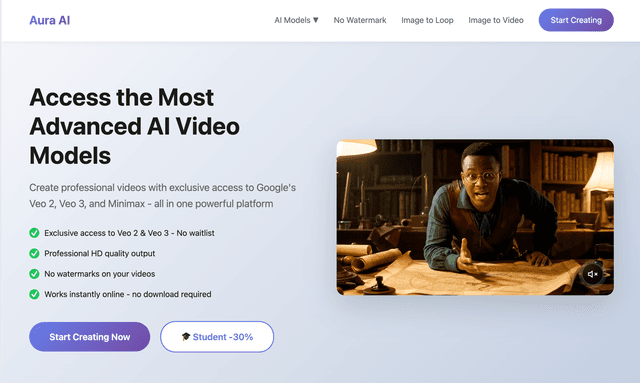The image size is (640, 383).
Task: Click the Start Creating Now button
Action: click(89, 337)
